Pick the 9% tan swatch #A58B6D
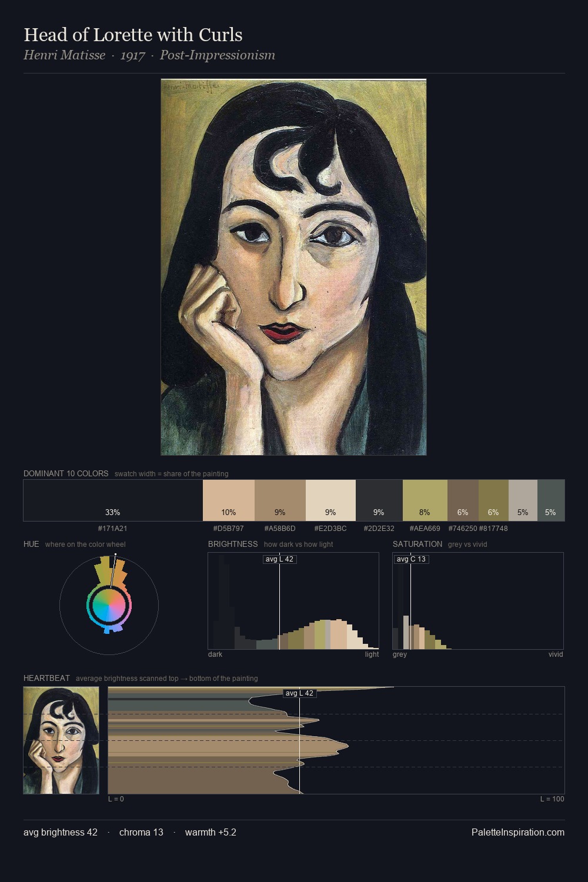Viewport: 588px width, 882px height. (280, 500)
